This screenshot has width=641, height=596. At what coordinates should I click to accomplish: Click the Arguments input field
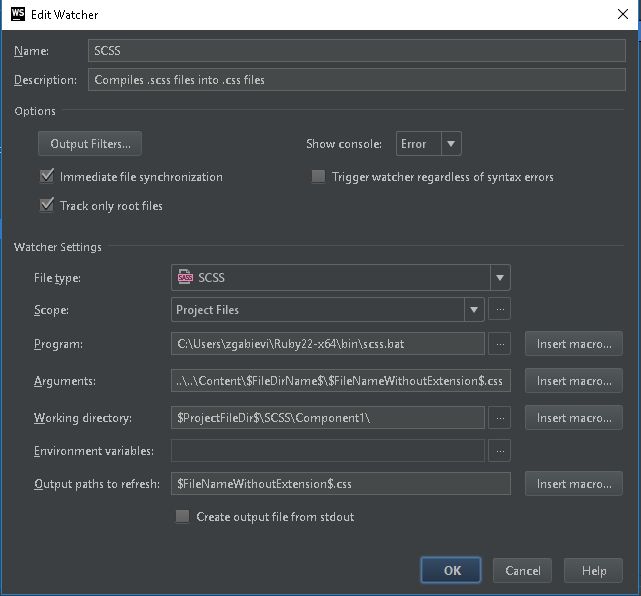tap(341, 381)
